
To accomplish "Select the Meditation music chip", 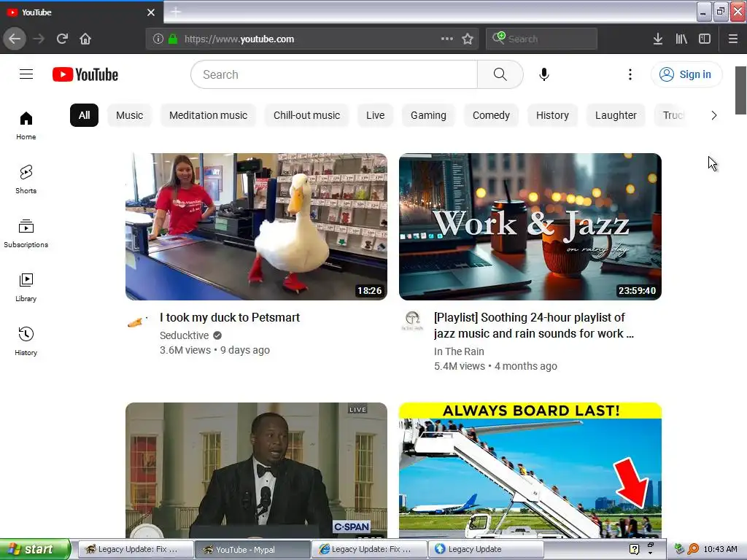I will 208,115.
